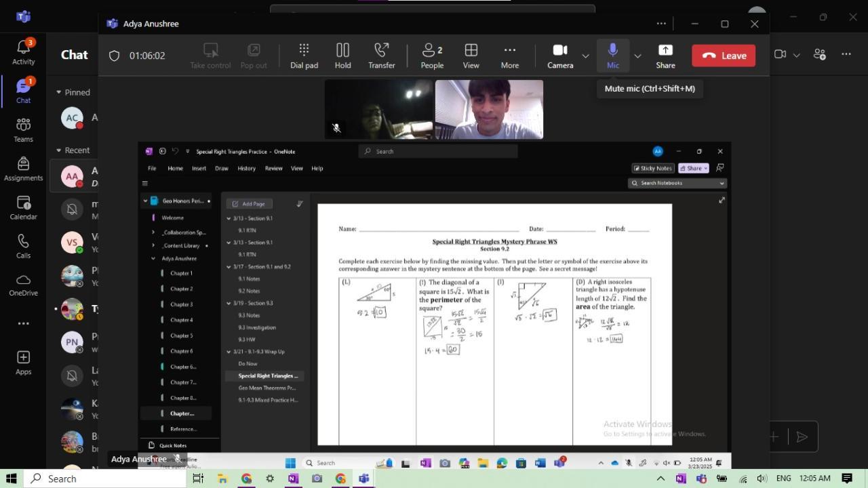Click the Windows taskbar search box
Viewport: 868px width, 488px height.
click(105, 479)
